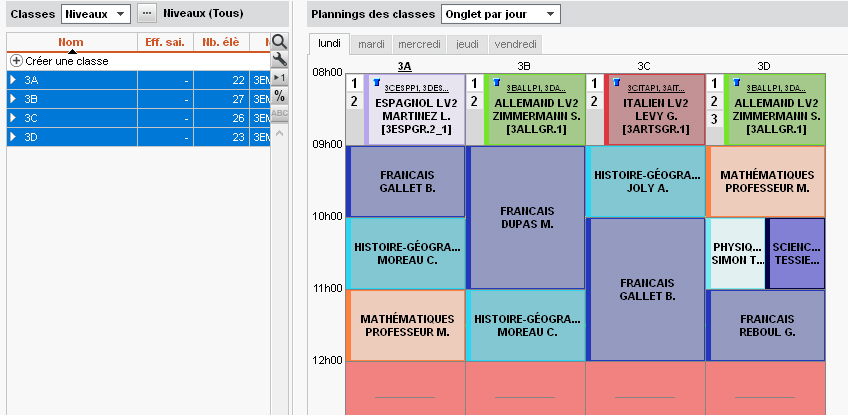Sort the list by the Nom column

point(71,42)
